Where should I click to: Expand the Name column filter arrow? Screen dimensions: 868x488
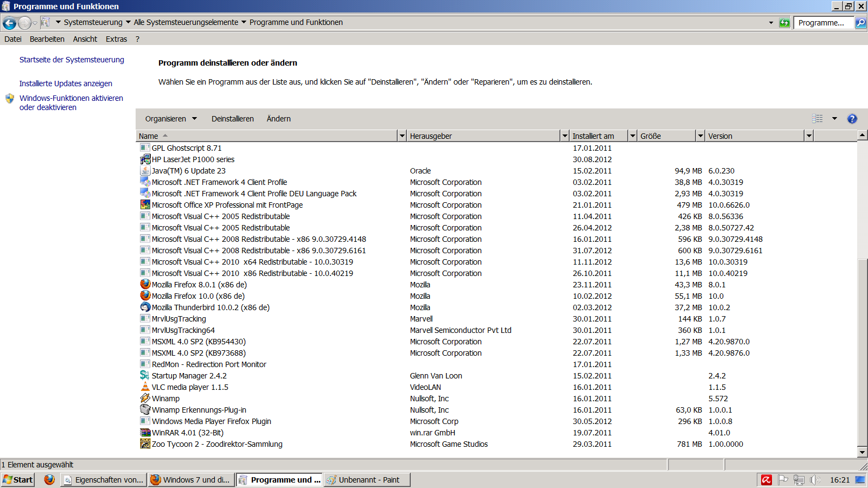click(402, 136)
